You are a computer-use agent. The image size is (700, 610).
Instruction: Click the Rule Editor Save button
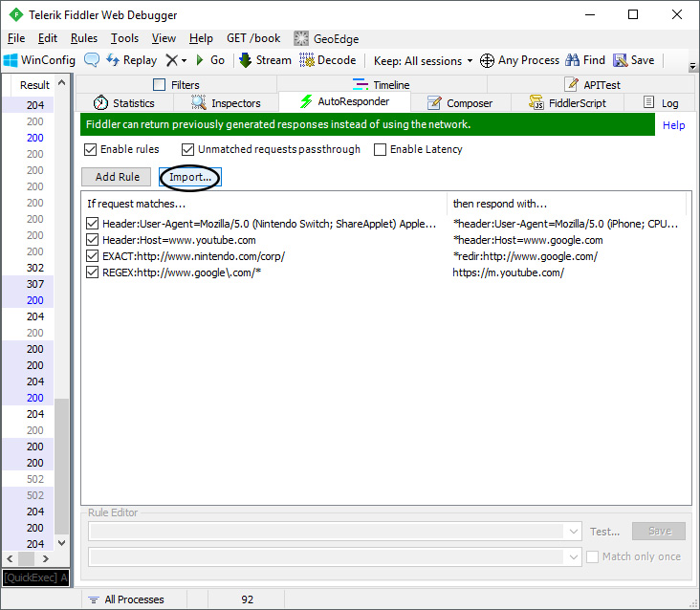click(659, 531)
